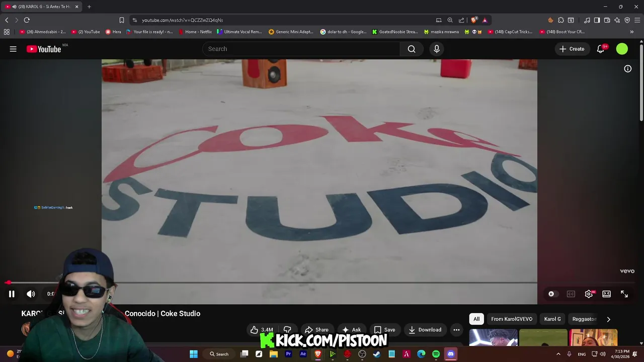Toggle the browser sidebar panel

(x=597, y=20)
